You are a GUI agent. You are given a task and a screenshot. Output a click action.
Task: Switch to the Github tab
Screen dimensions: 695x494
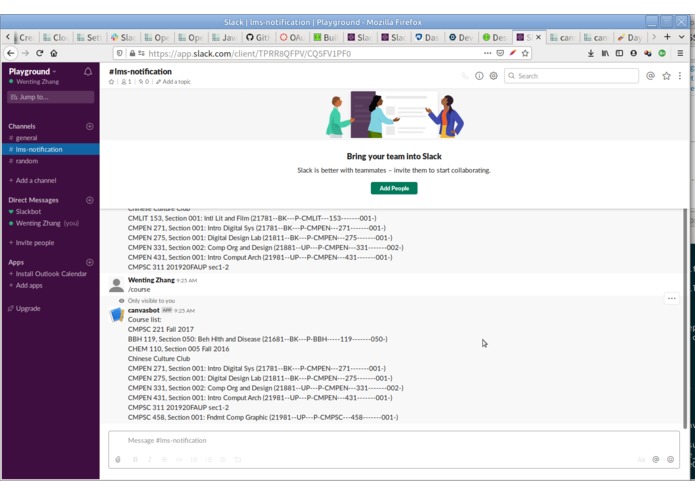(259, 37)
